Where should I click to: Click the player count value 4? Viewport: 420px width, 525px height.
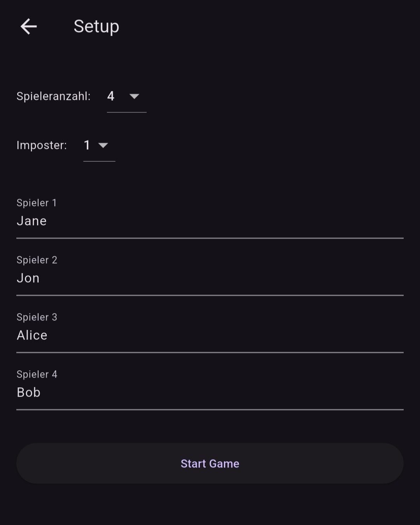pos(111,96)
